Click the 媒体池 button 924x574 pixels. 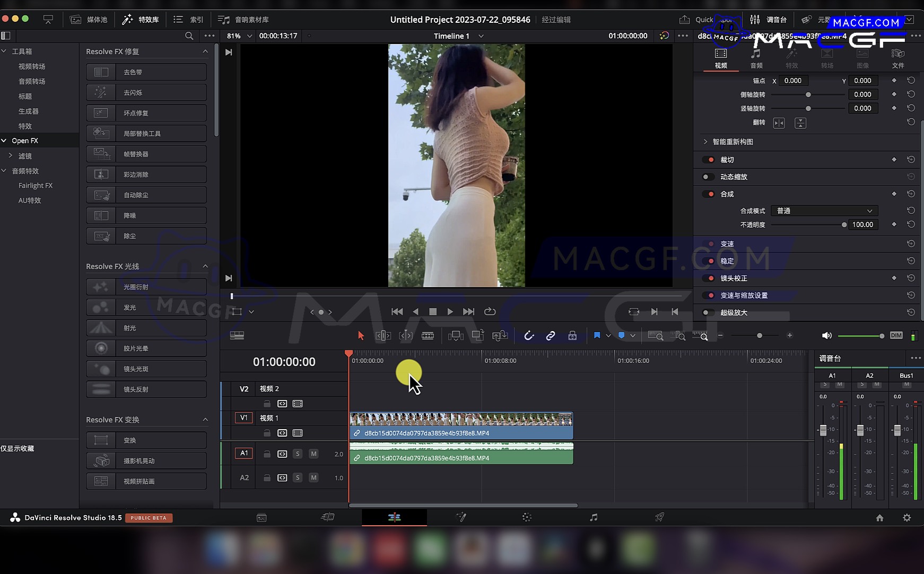89,20
